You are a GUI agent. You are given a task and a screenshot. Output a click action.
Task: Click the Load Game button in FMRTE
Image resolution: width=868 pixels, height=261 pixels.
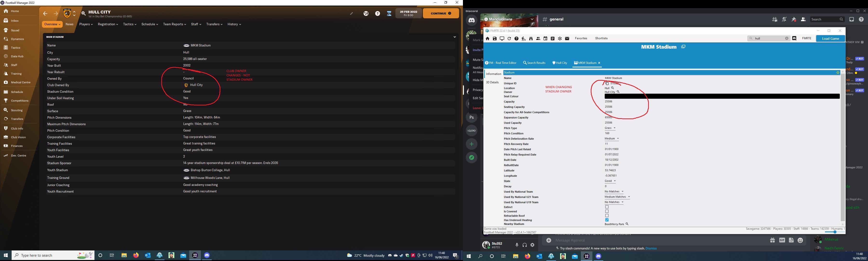pyautogui.click(x=830, y=38)
